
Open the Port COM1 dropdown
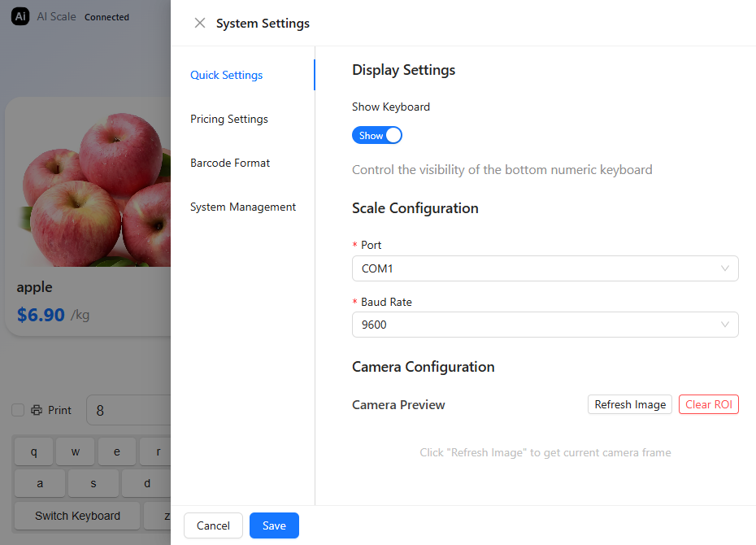[x=545, y=268]
